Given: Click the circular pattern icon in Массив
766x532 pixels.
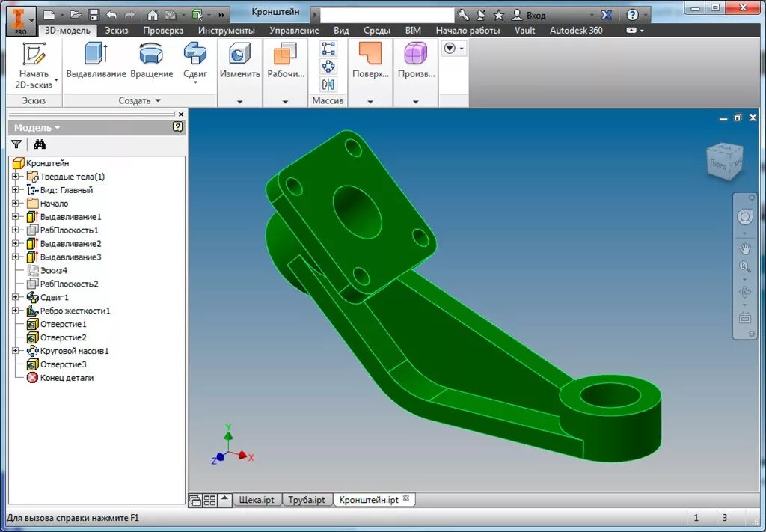Looking at the screenshot, I should click(328, 67).
